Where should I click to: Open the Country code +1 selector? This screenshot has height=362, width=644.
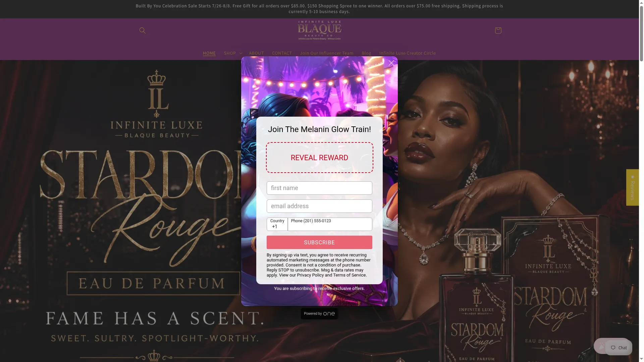[x=277, y=224]
